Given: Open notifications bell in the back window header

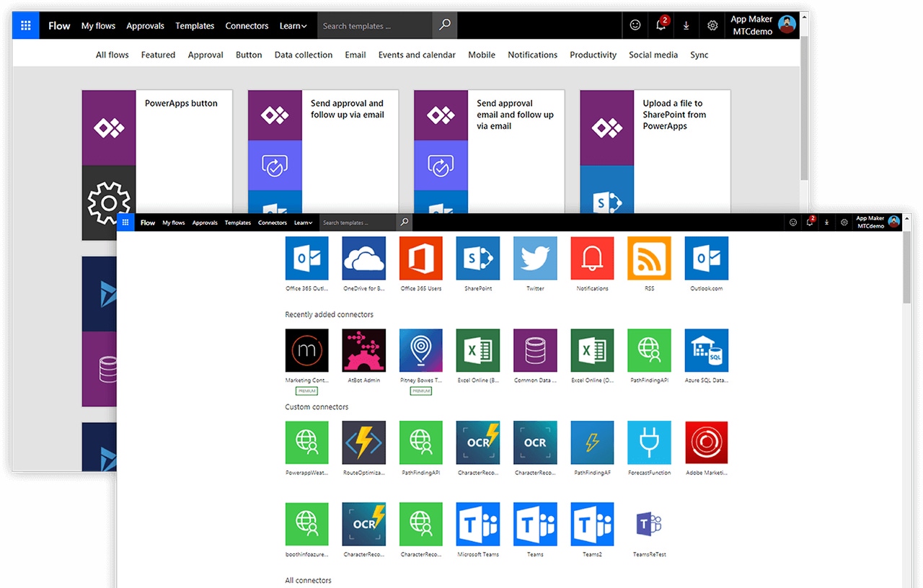Looking at the screenshot, I should [x=661, y=25].
